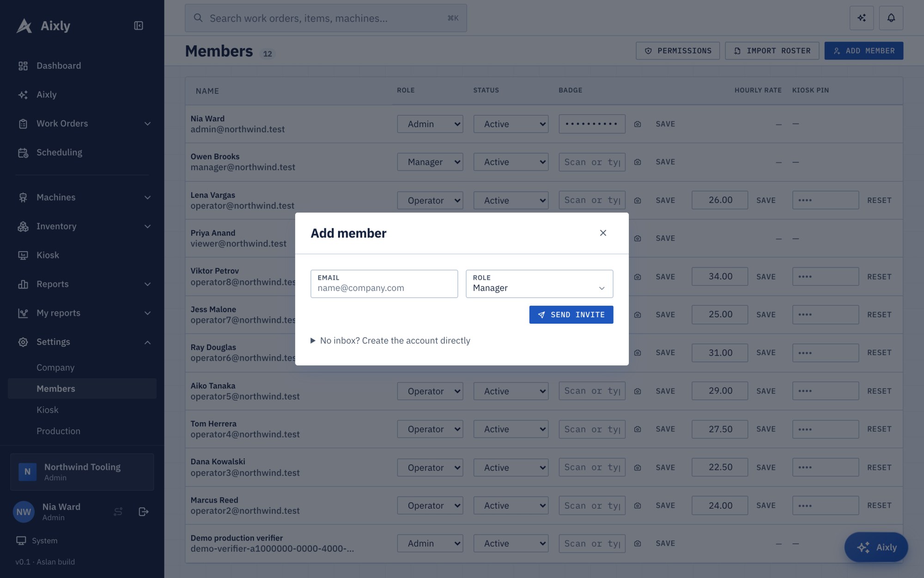Click badge field for Owen Brooks
The height and width of the screenshot is (578, 924).
click(592, 162)
